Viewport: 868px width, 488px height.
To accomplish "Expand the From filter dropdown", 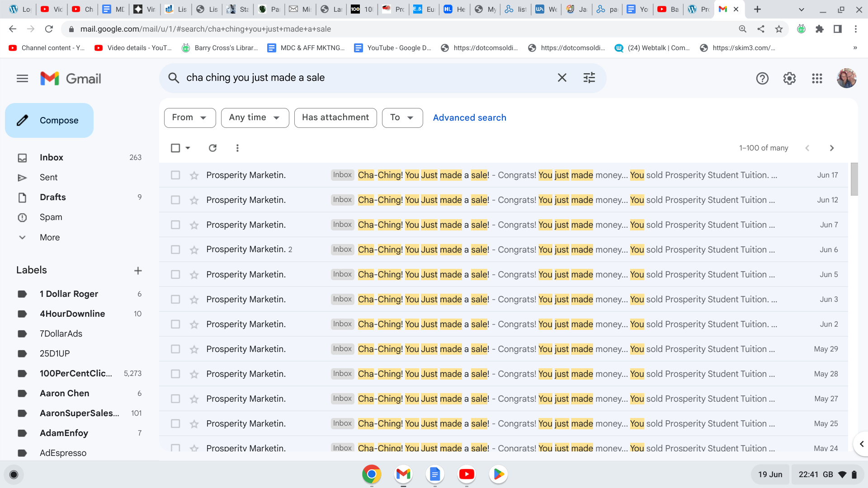I will click(190, 117).
